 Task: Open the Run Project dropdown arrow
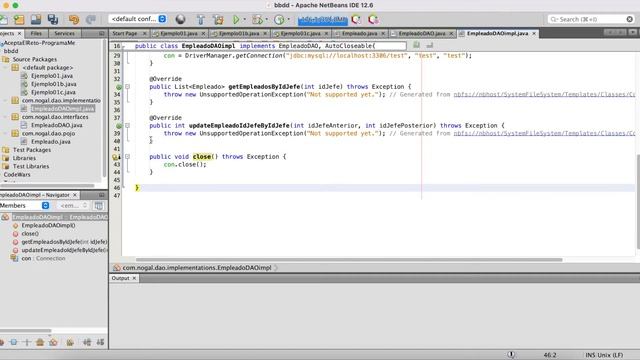point(245,19)
